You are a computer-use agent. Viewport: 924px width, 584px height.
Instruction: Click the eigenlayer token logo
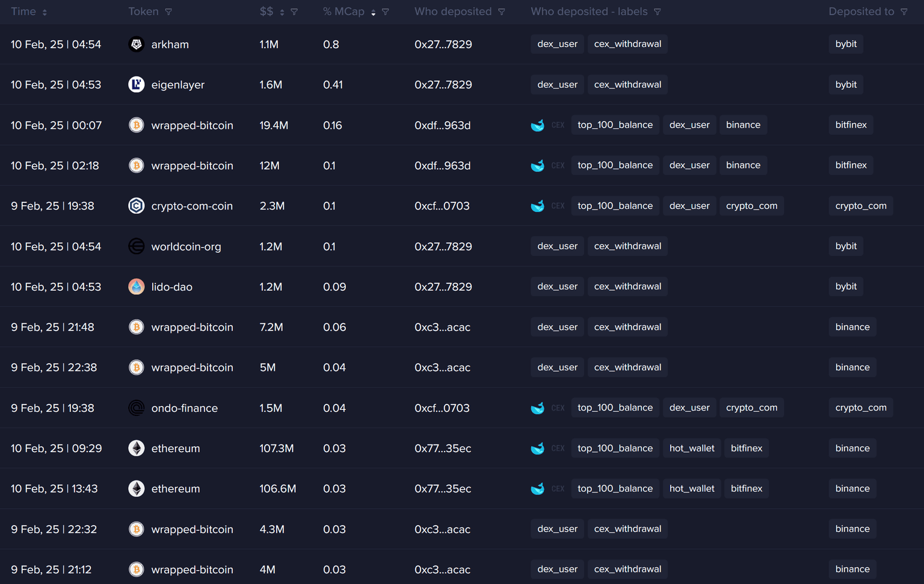click(137, 85)
